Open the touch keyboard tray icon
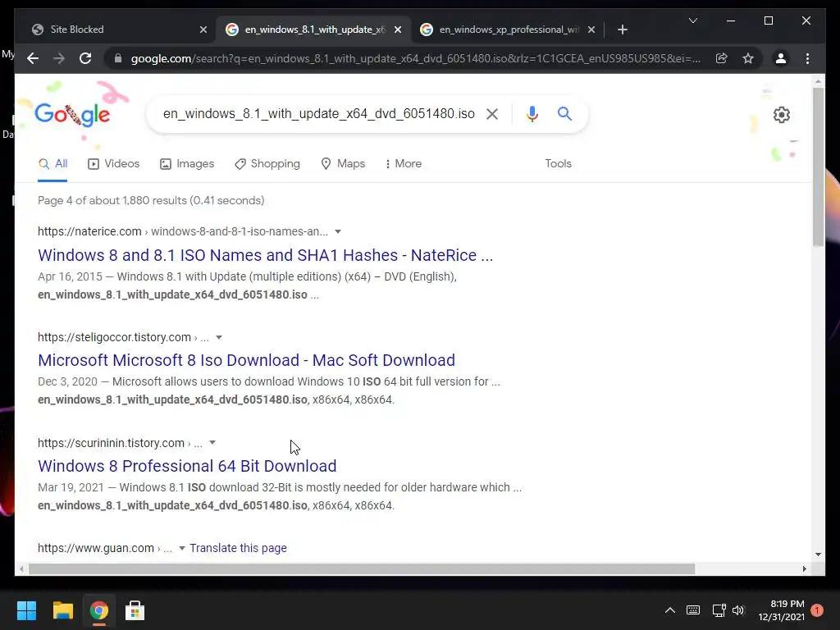The image size is (840, 630). [693, 610]
